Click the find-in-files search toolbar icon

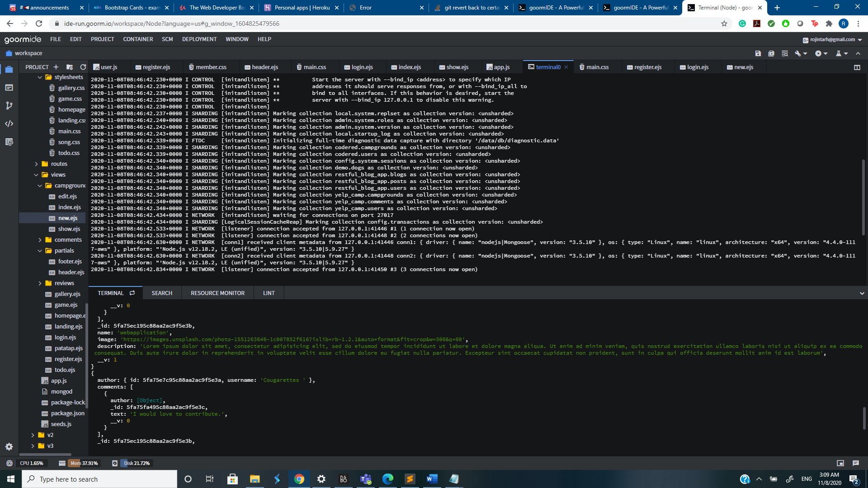[785, 53]
